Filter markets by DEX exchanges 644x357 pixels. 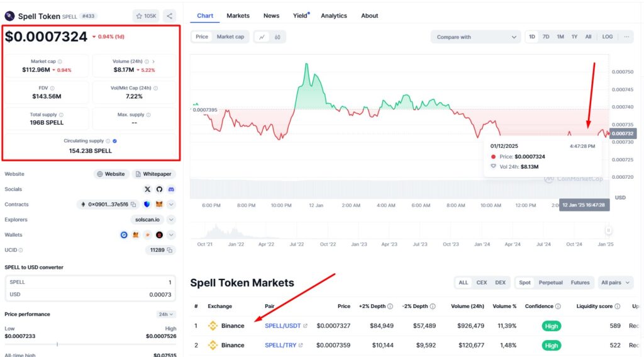point(500,283)
